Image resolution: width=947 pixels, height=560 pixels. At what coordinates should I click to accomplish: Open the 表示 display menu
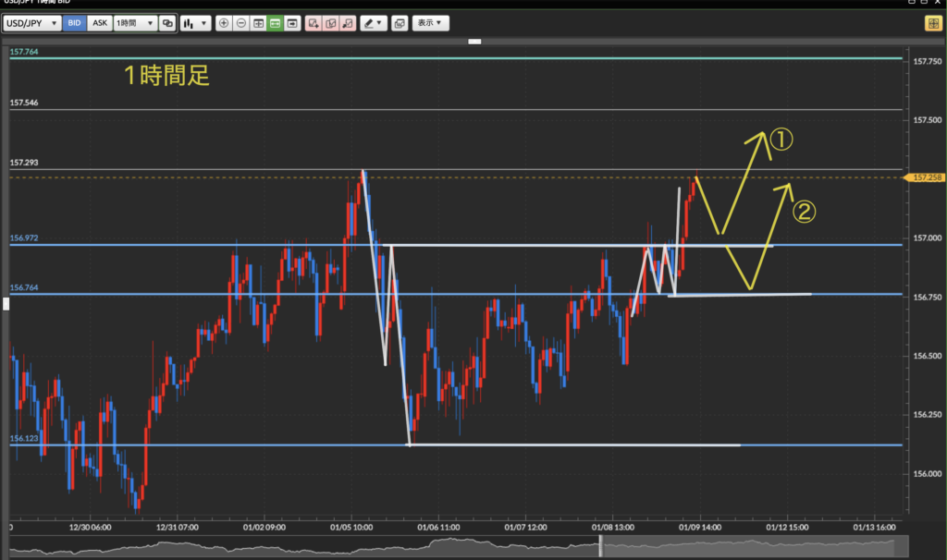tap(430, 23)
